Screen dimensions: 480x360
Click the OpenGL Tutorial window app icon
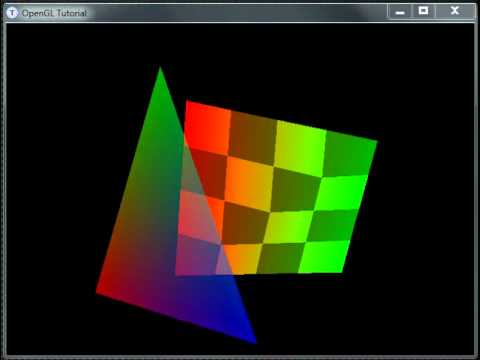tap(12, 13)
